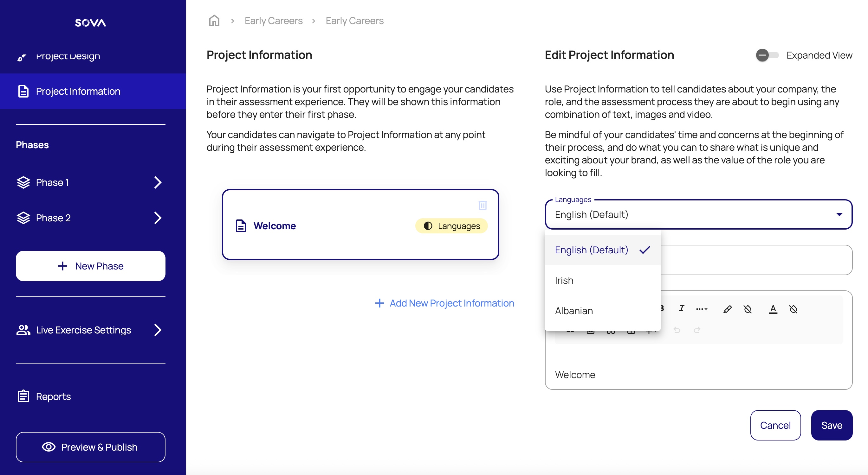
Task: Delete the Welcome card with trash icon
Action: click(x=483, y=205)
